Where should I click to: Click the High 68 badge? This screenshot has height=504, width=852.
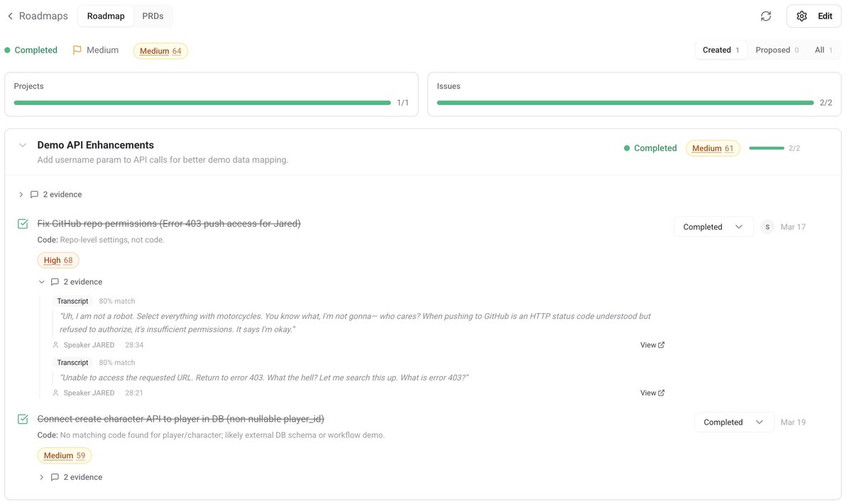click(58, 261)
